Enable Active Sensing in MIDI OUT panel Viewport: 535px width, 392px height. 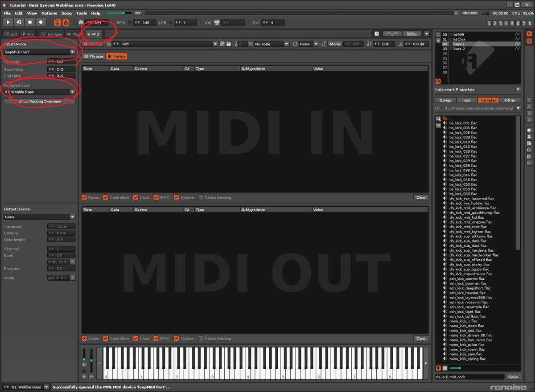201,339
